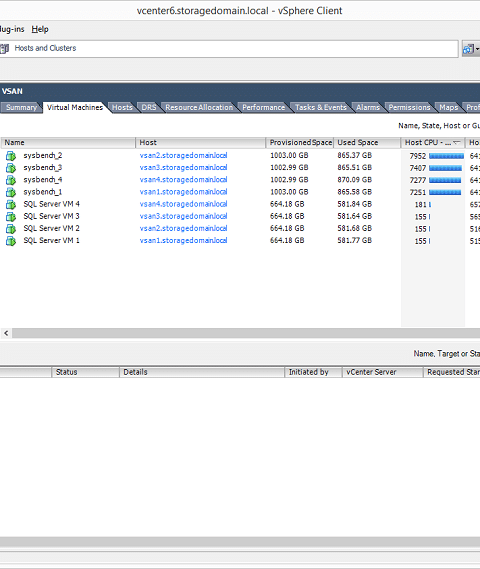The width and height of the screenshot is (480, 569).
Task: Sort by the Name column header
Action: point(68,143)
